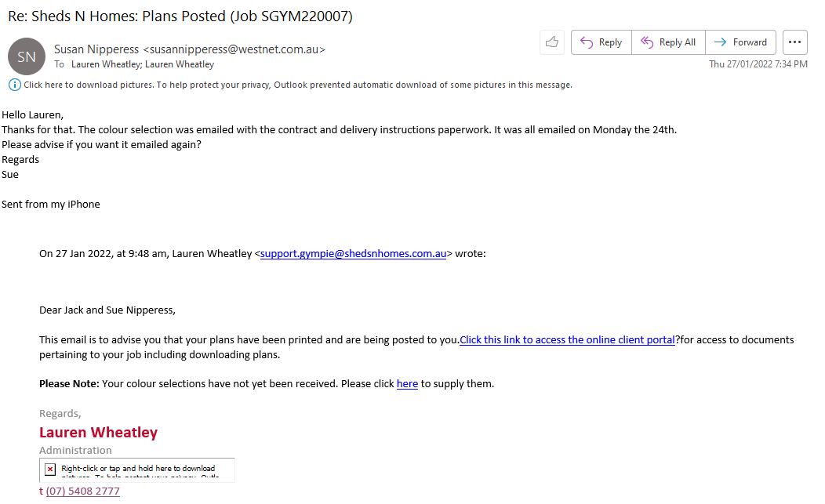Open the More actions ellipsis menu

(795, 42)
